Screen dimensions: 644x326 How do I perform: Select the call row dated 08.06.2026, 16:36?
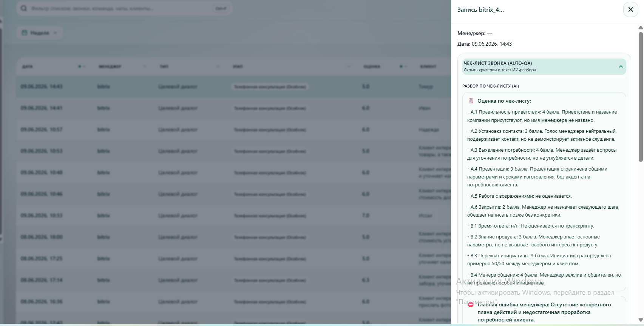(x=233, y=301)
